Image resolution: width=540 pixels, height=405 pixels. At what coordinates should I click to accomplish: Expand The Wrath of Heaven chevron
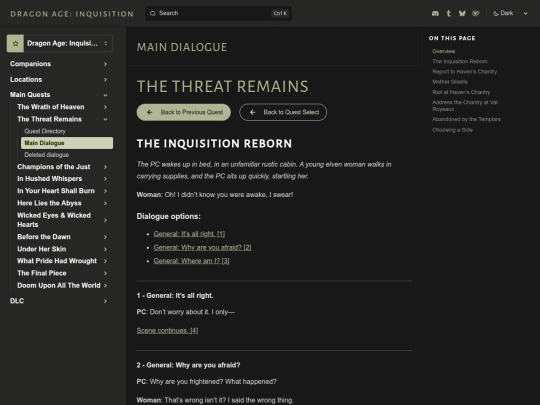(105, 107)
